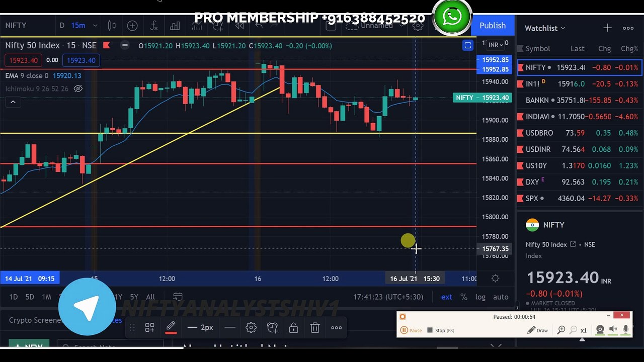Collapse the indicator legend arrow
This screenshot has height=362, width=644.
point(13,102)
